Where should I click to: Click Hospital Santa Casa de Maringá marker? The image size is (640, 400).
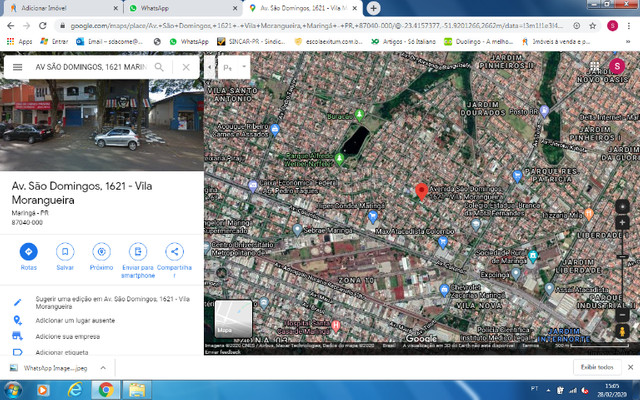(336, 326)
